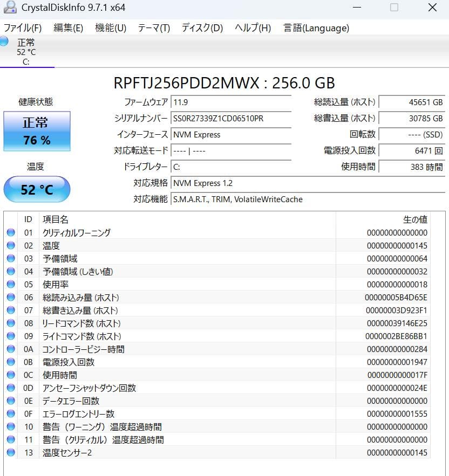Click status orb for クリティカルワーニング row
This screenshot has width=449, height=476.
pyautogui.click(x=11, y=232)
